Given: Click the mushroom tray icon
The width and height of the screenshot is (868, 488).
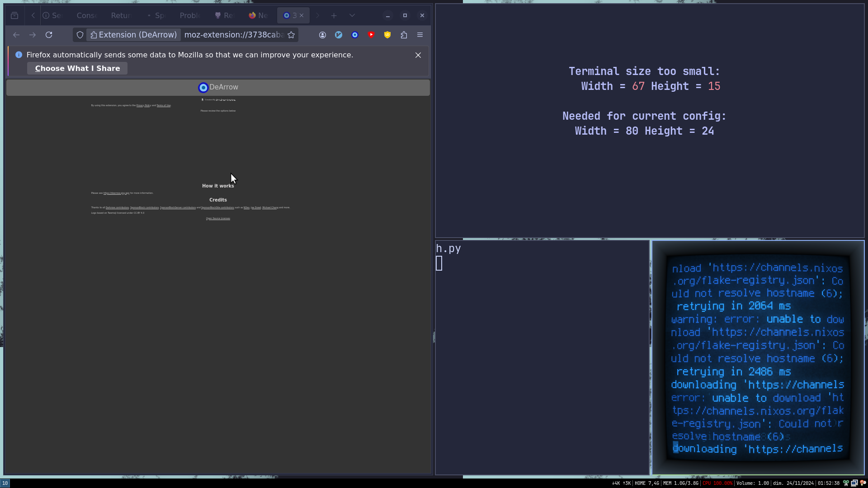Looking at the screenshot, I should click(x=863, y=483).
